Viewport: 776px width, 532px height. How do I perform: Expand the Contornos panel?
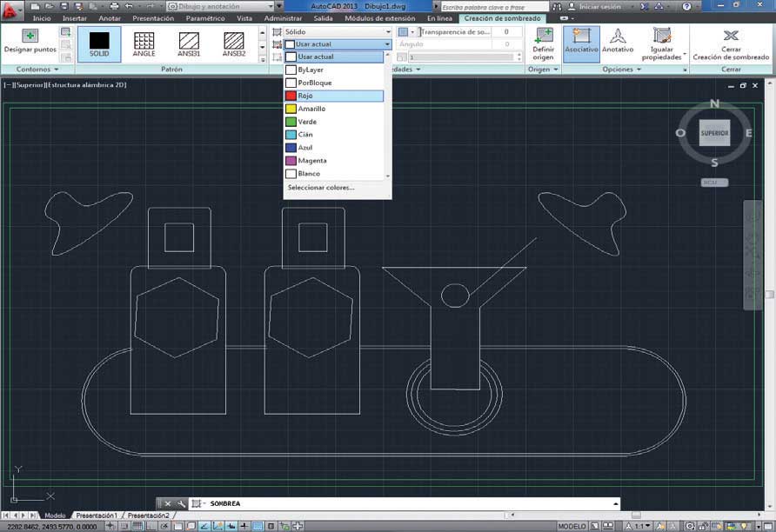[37, 69]
